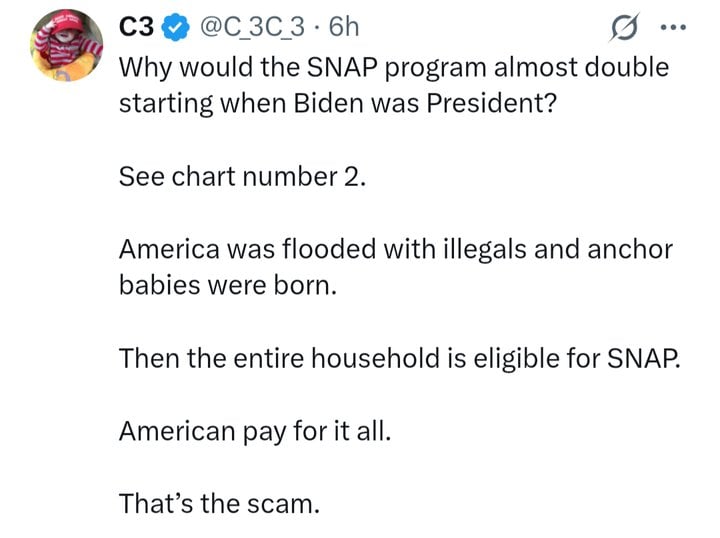Click the closing line "That's the scam."
720x538 pixels.
pos(219,502)
